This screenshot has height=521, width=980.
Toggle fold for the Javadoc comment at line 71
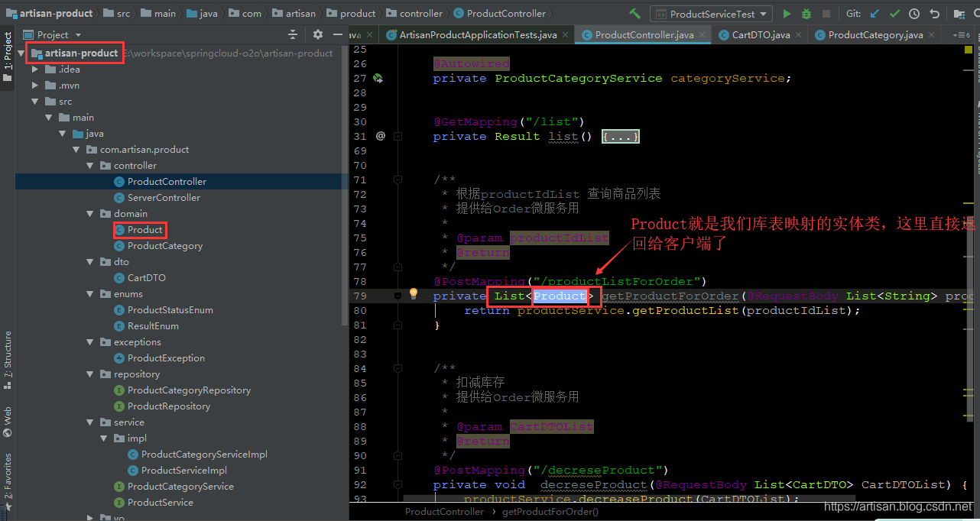coord(398,180)
